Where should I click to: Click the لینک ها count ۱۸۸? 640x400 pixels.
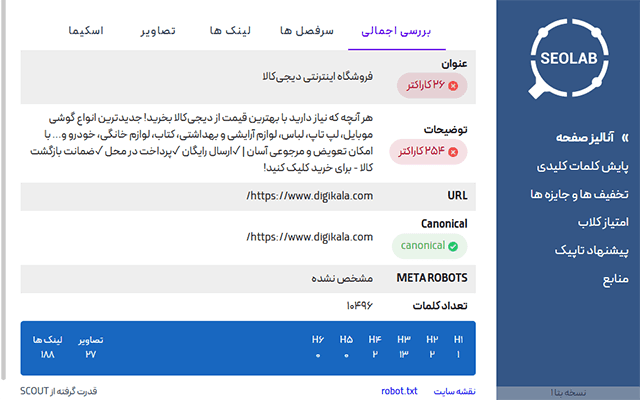pos(47,355)
